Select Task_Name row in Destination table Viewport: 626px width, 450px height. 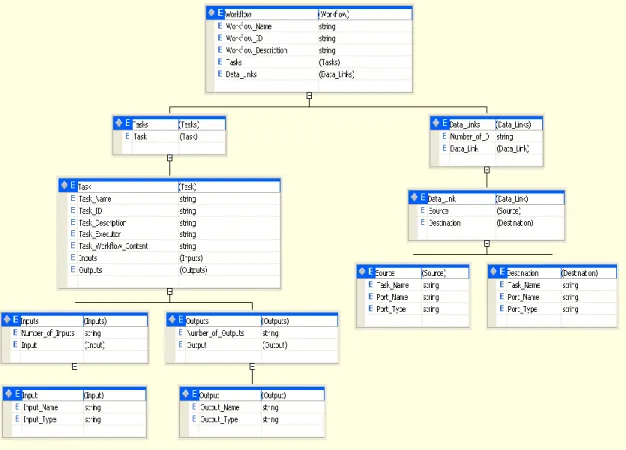[x=557, y=285]
